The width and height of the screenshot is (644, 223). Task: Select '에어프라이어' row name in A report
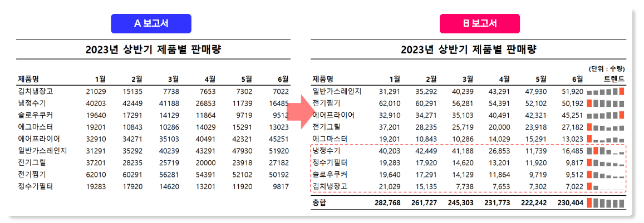39,139
